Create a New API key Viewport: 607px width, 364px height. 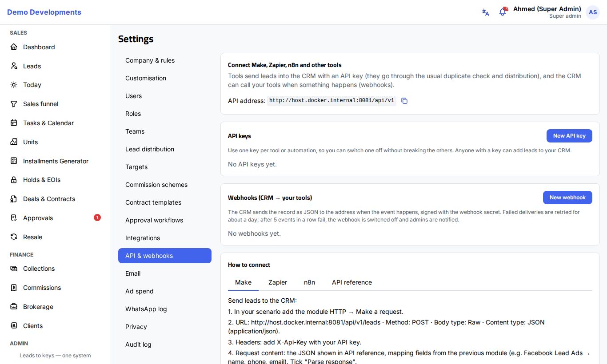pyautogui.click(x=569, y=136)
